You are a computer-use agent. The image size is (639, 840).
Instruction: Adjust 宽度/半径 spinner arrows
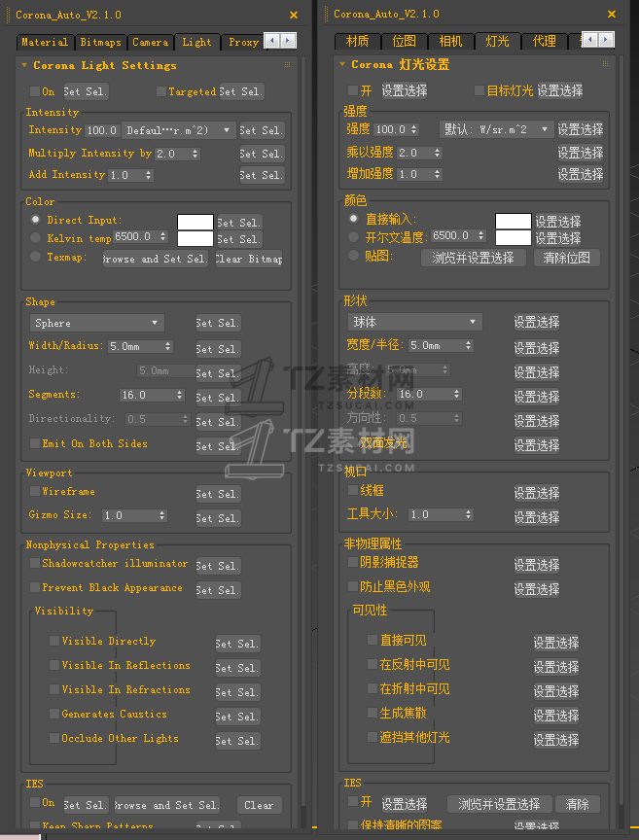point(469,345)
